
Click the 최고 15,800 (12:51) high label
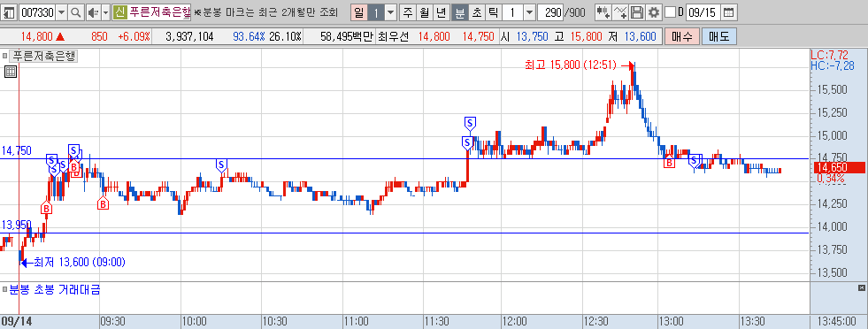pos(570,65)
